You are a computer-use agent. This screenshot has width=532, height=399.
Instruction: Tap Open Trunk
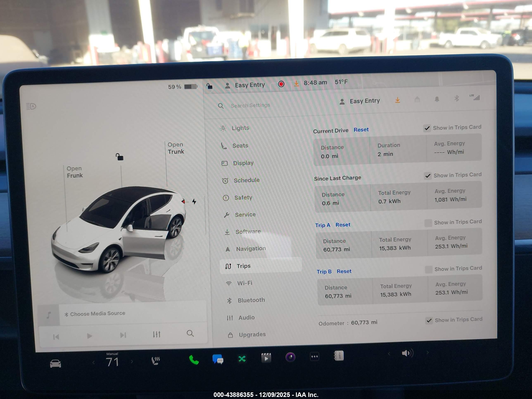click(176, 148)
